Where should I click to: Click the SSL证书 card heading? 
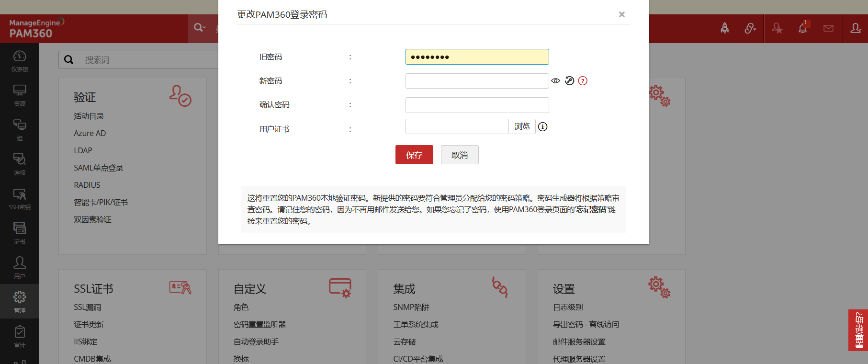tap(93, 289)
